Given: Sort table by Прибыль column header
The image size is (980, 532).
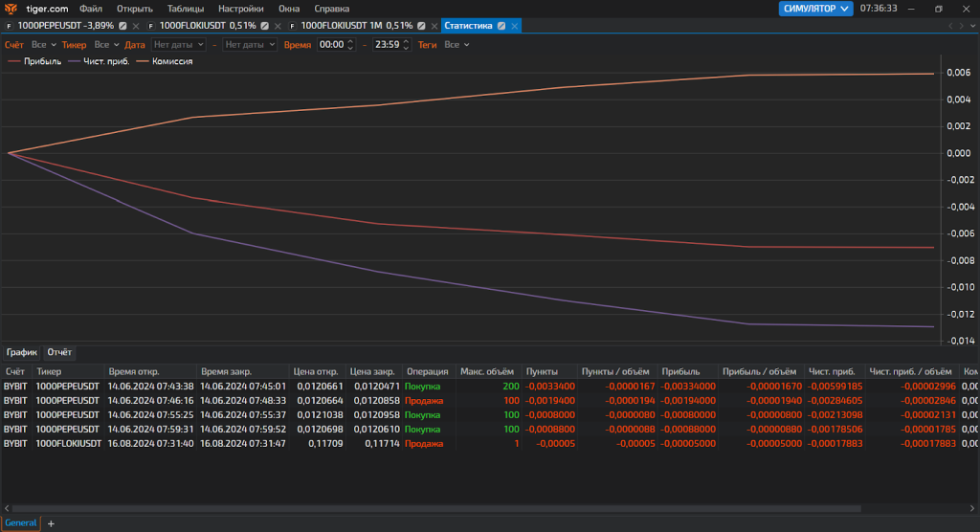Looking at the screenshot, I should 680,371.
